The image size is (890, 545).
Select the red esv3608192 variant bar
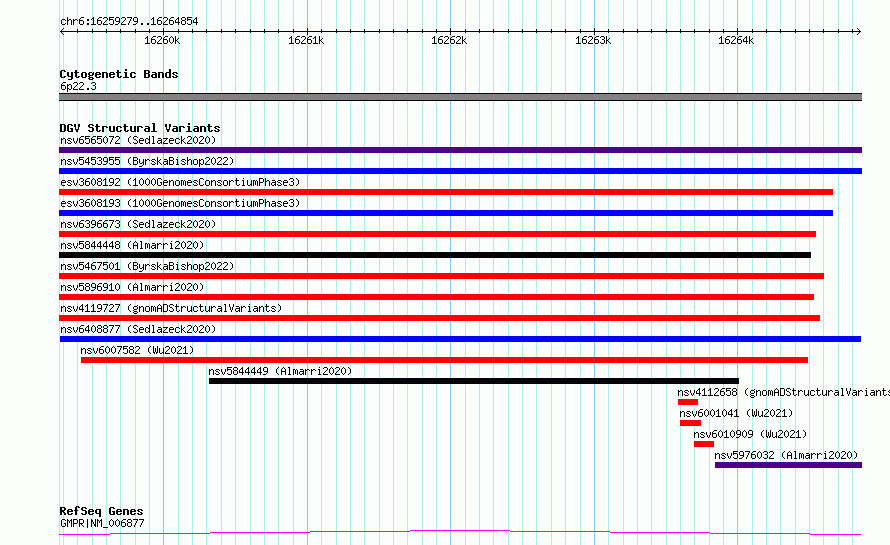click(446, 192)
